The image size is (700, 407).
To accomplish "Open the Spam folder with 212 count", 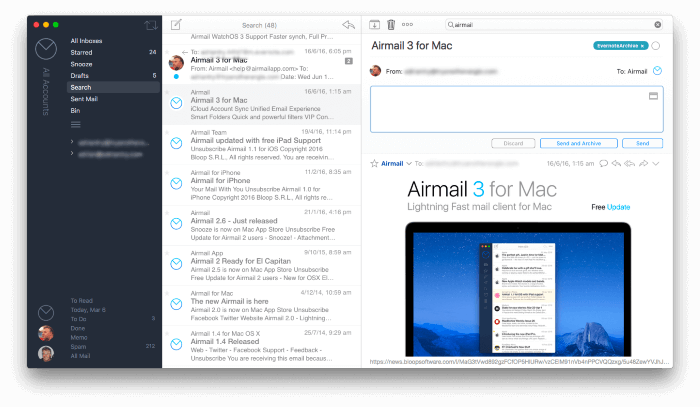I will pyautogui.click(x=112, y=346).
